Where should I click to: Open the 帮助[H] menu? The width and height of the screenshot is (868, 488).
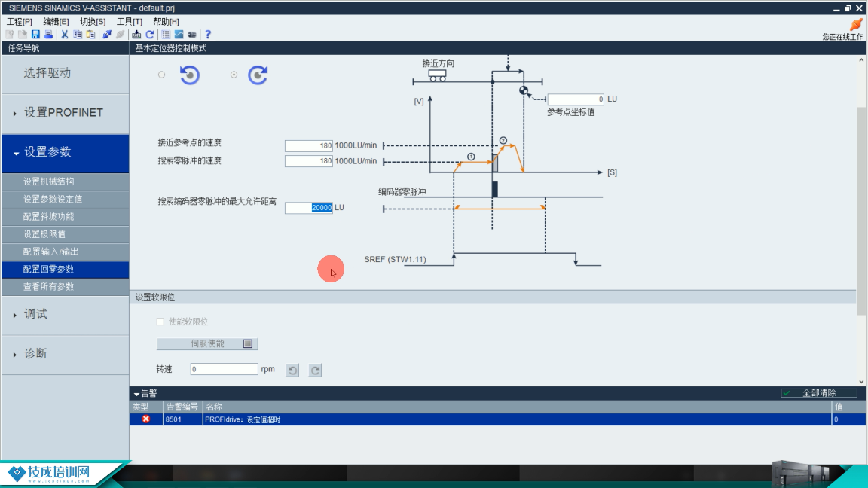pos(166,22)
